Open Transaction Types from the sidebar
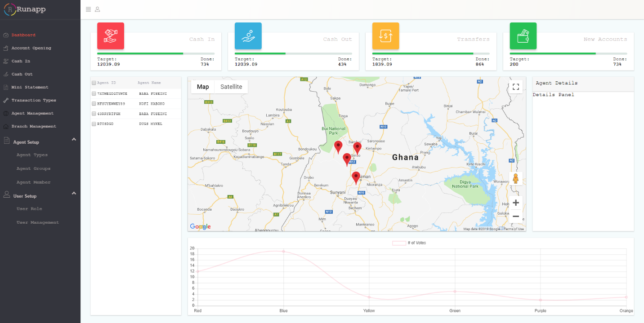 (x=34, y=100)
